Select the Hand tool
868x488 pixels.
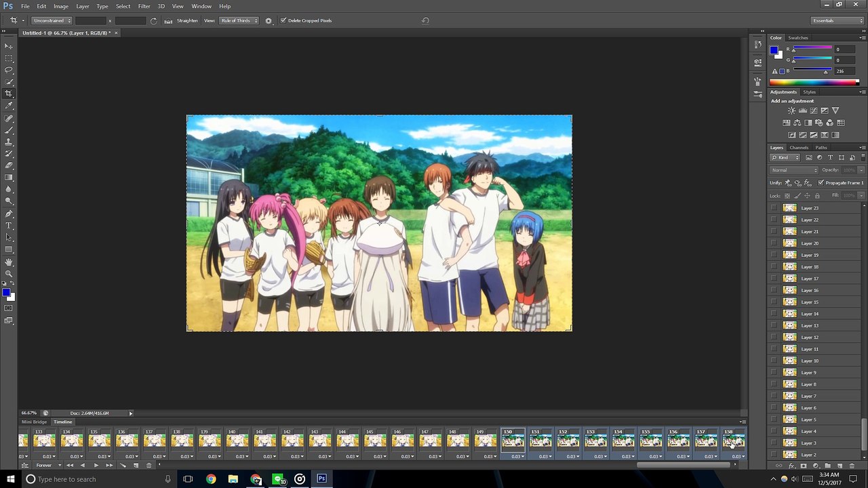(9, 262)
